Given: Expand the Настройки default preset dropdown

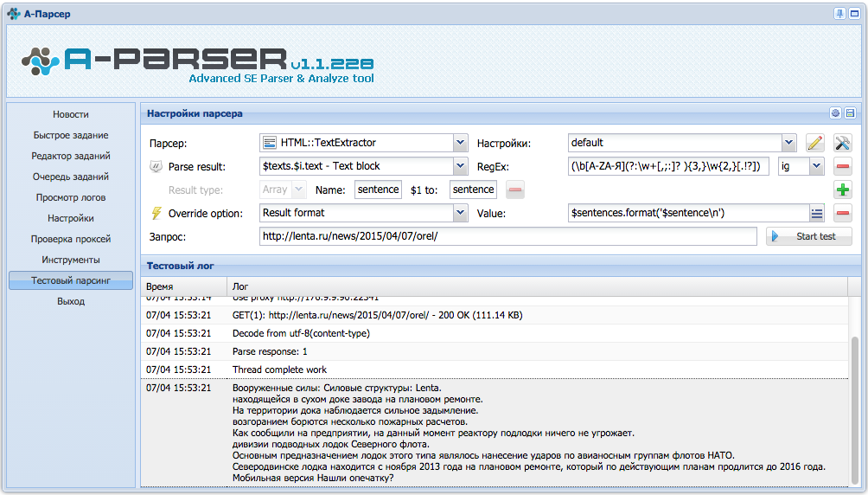Looking at the screenshot, I should [788, 143].
